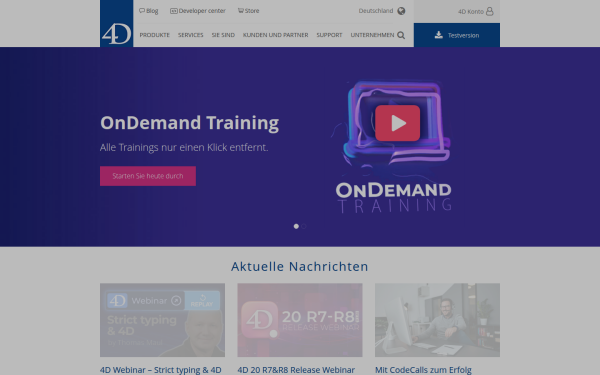The height and width of the screenshot is (375, 600).
Task: Click the globe icon next to Deutschland
Action: click(x=401, y=11)
